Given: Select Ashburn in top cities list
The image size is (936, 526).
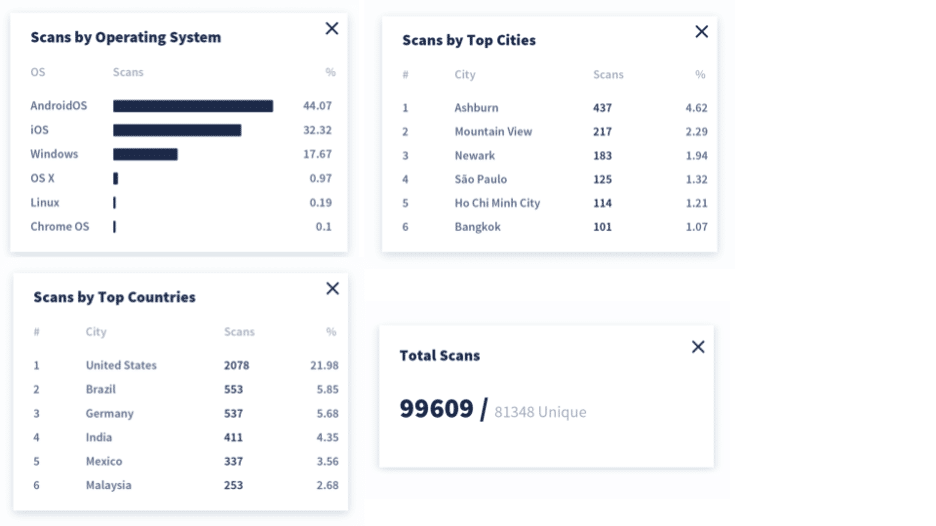Looking at the screenshot, I should click(x=476, y=107).
